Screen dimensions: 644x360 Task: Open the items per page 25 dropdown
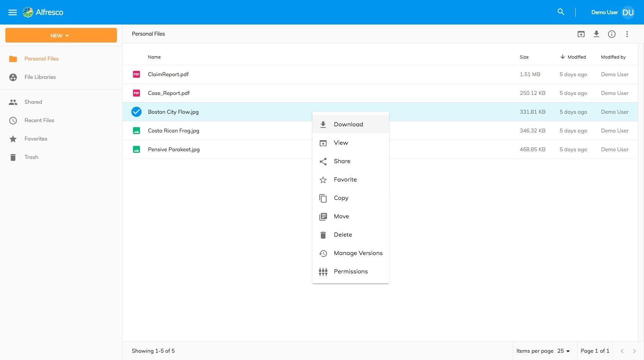(x=563, y=351)
